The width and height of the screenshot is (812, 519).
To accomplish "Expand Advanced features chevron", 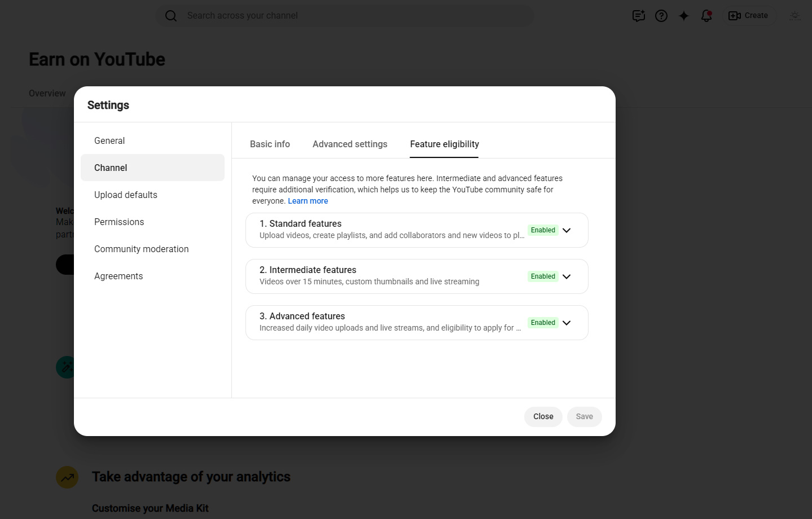I will pyautogui.click(x=567, y=323).
